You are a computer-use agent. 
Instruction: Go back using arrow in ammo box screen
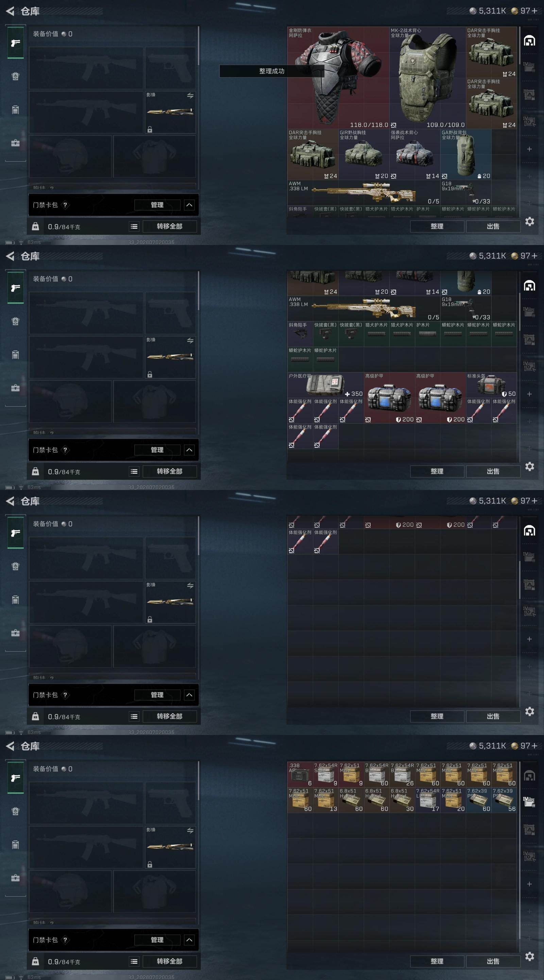[x=10, y=747]
